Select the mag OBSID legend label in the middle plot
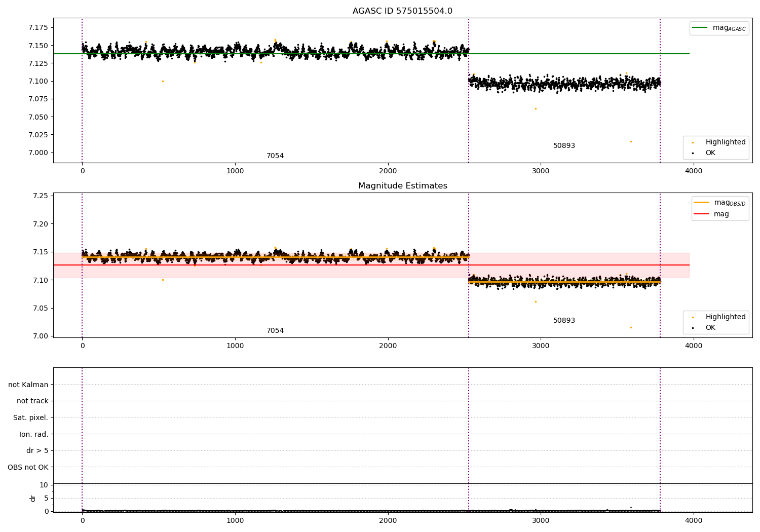This screenshot has height=532, width=760. tap(730, 203)
